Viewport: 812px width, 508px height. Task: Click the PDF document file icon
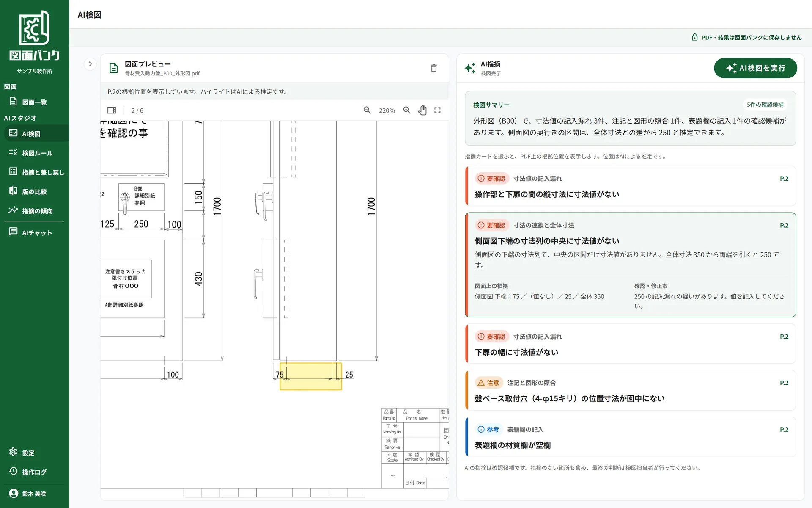(x=113, y=68)
